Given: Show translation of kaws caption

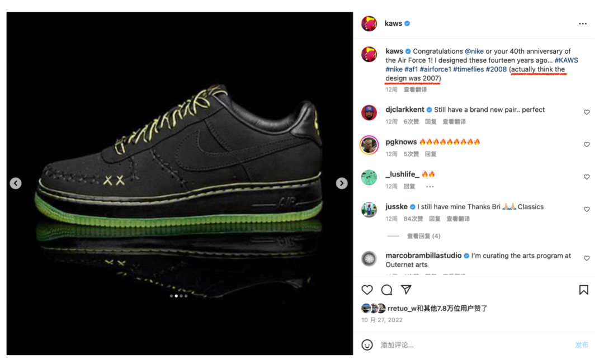Looking at the screenshot, I should click(415, 89).
